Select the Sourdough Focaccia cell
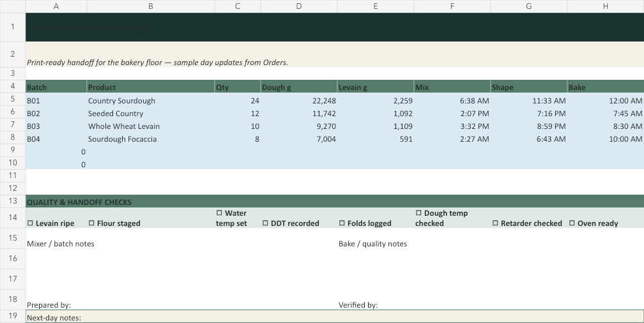This screenshot has width=644, height=323. click(151, 137)
